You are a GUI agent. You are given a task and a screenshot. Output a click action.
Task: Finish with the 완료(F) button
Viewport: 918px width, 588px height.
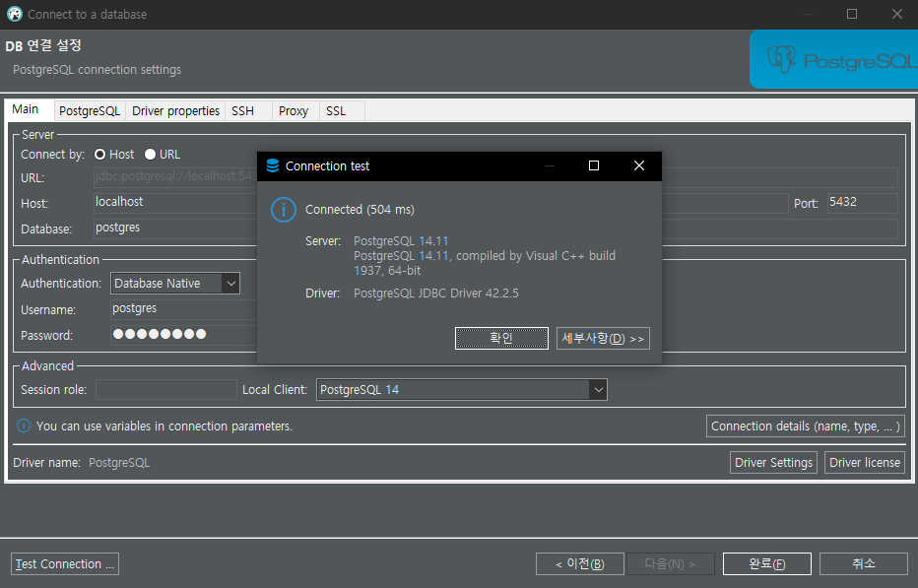767,564
